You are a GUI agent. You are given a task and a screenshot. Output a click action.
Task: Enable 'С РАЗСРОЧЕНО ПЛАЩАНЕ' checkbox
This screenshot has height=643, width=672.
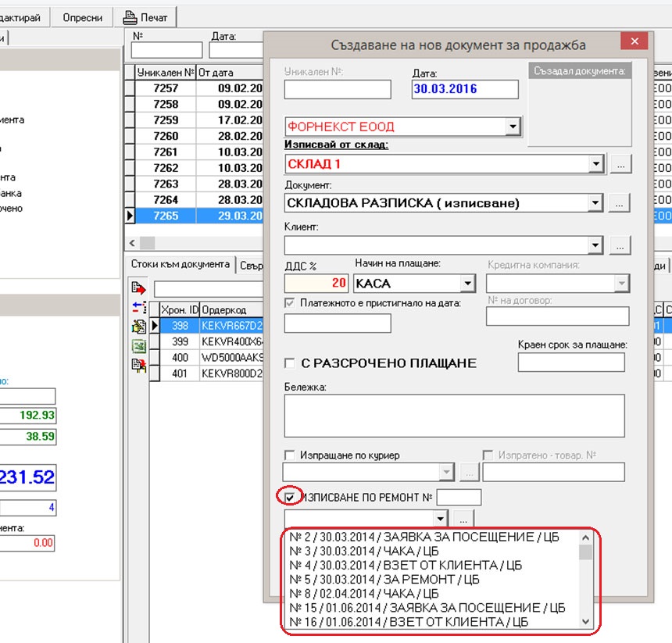[290, 363]
